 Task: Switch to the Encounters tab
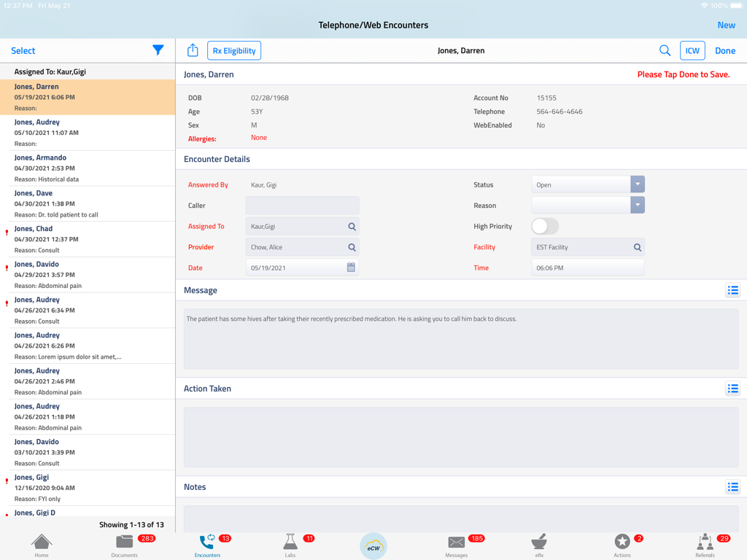pyautogui.click(x=207, y=542)
